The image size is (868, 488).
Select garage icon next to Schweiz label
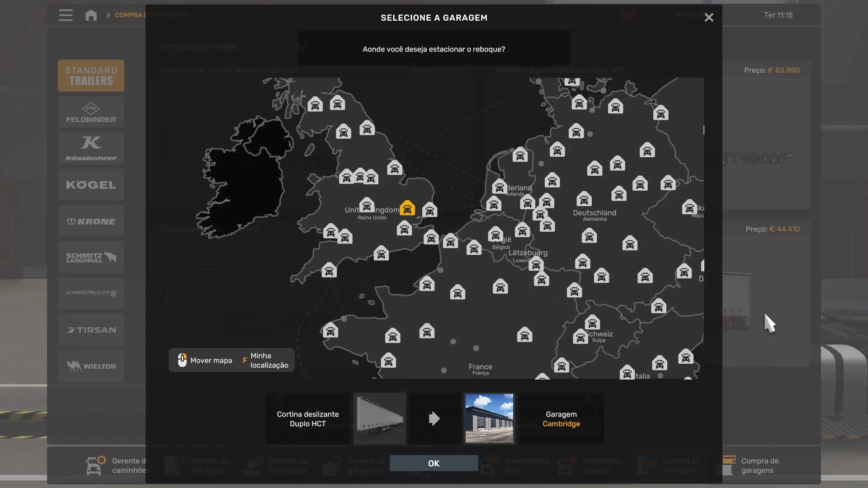(x=580, y=337)
